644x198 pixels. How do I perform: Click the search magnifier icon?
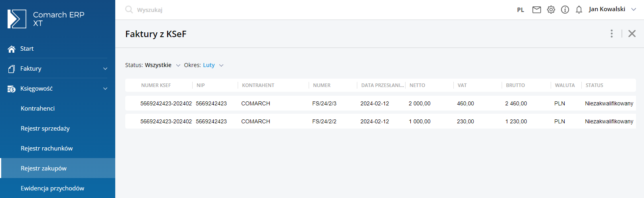pyautogui.click(x=129, y=10)
